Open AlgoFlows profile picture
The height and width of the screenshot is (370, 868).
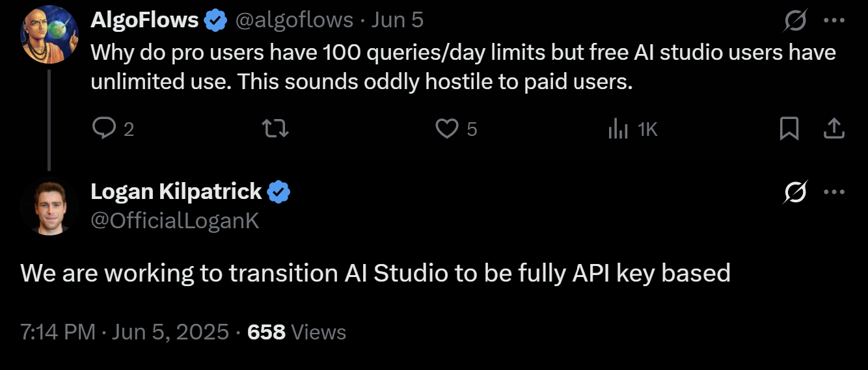[49, 34]
